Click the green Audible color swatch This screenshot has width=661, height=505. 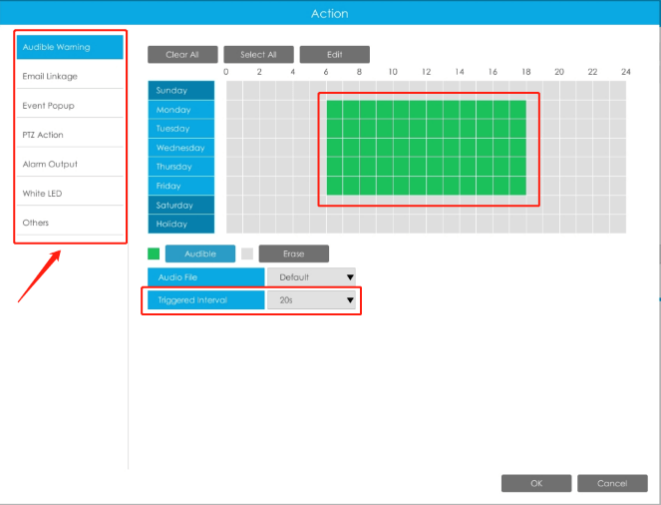pos(153,254)
